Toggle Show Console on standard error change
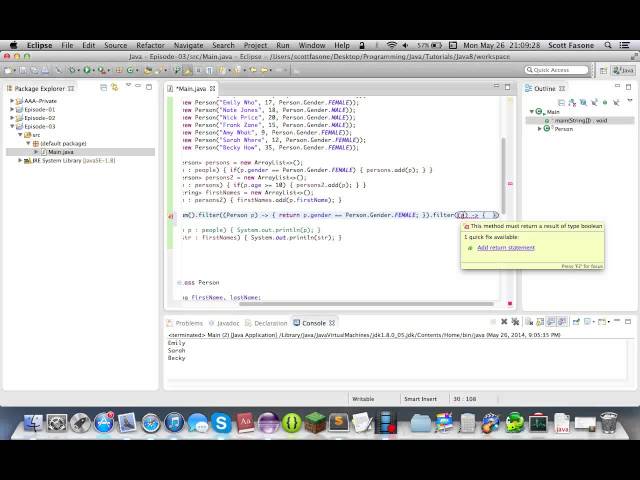The height and width of the screenshot is (480, 640). pyautogui.click(x=562, y=322)
